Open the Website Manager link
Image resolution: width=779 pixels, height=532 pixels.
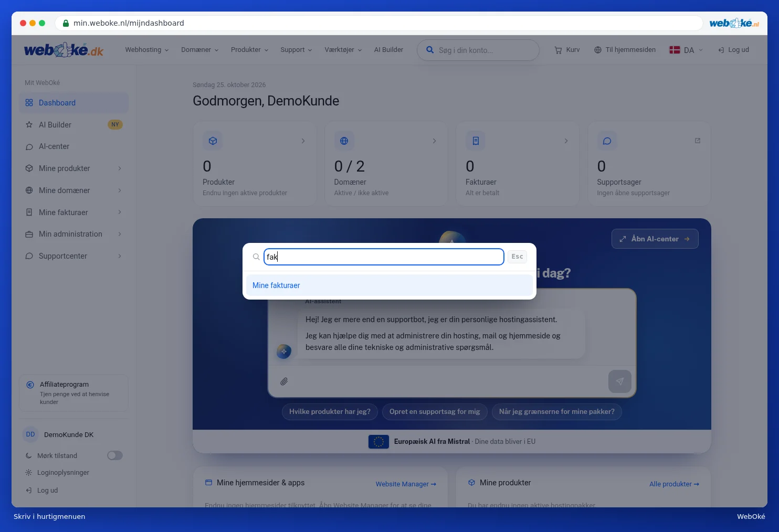pyautogui.click(x=406, y=484)
